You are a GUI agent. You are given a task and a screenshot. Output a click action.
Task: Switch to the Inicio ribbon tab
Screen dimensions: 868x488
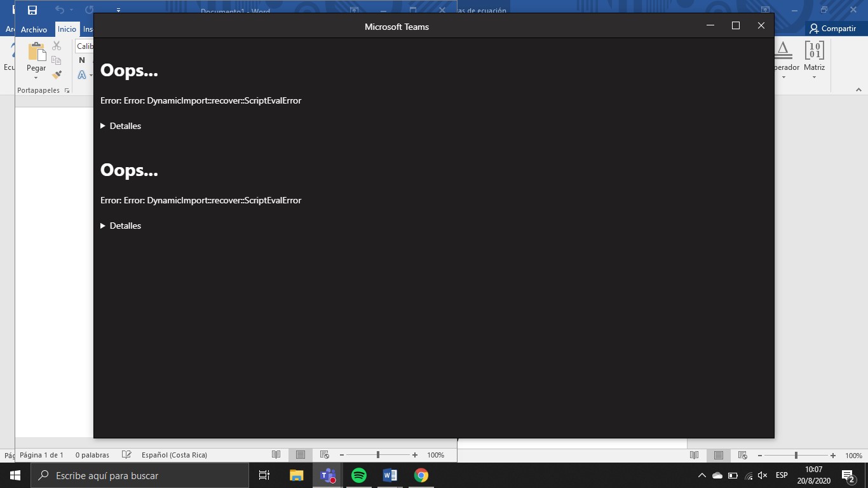(x=67, y=29)
